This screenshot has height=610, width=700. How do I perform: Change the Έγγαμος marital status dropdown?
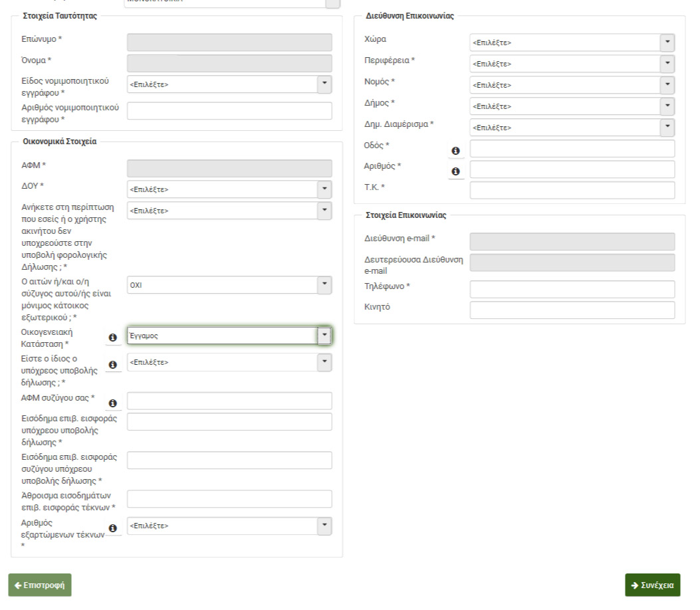point(229,336)
